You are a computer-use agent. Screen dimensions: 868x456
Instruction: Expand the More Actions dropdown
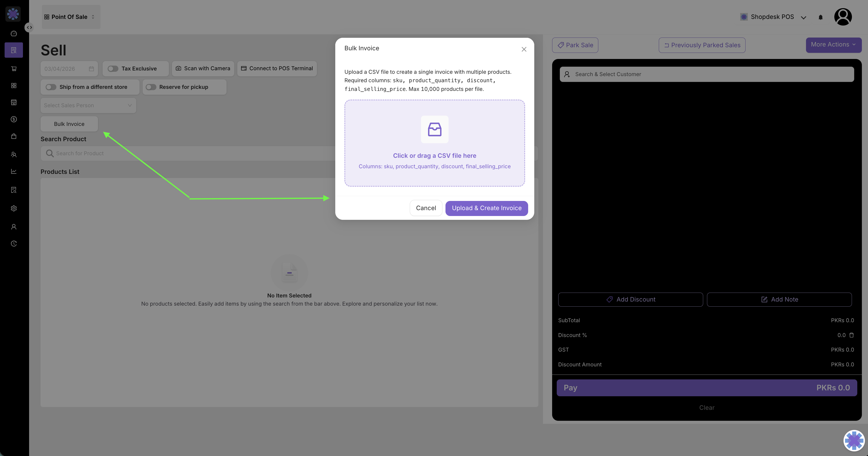point(833,45)
